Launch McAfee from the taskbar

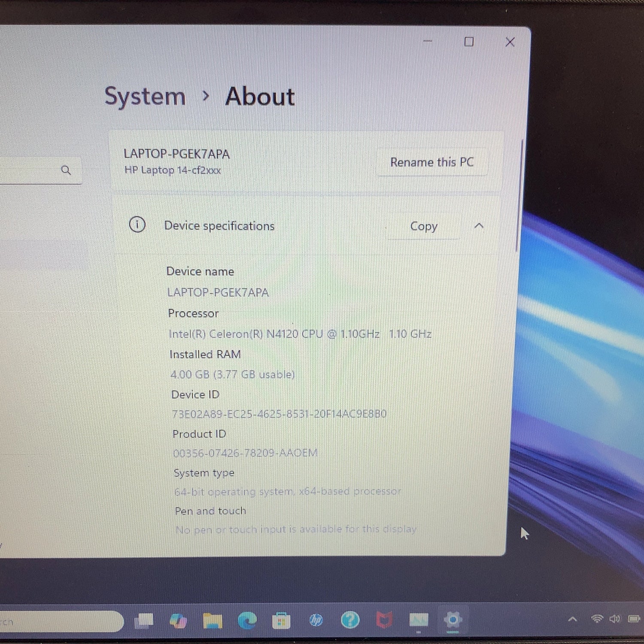tap(384, 620)
